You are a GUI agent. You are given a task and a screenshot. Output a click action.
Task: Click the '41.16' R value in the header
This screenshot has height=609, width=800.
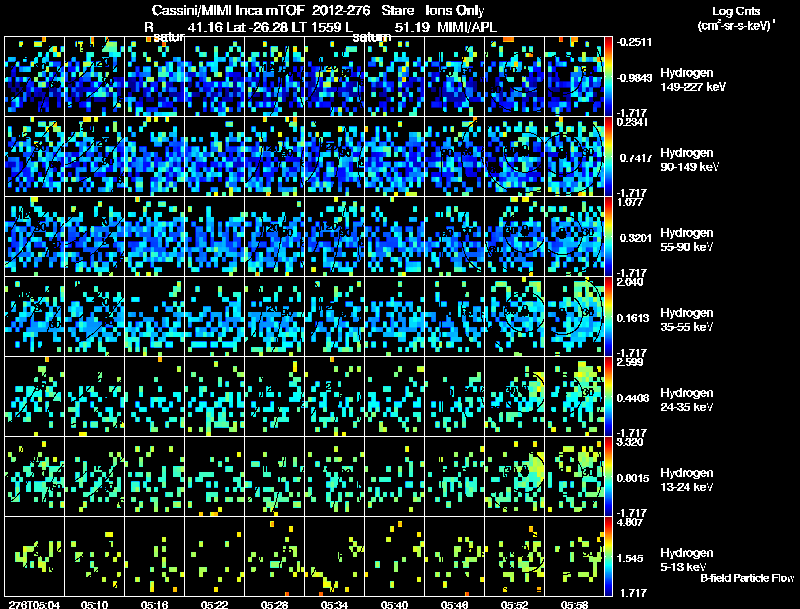point(205,27)
